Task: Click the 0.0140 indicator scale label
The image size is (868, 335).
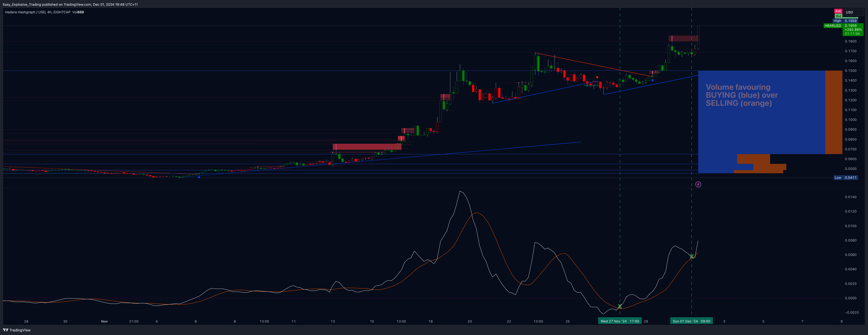Action: click(850, 197)
